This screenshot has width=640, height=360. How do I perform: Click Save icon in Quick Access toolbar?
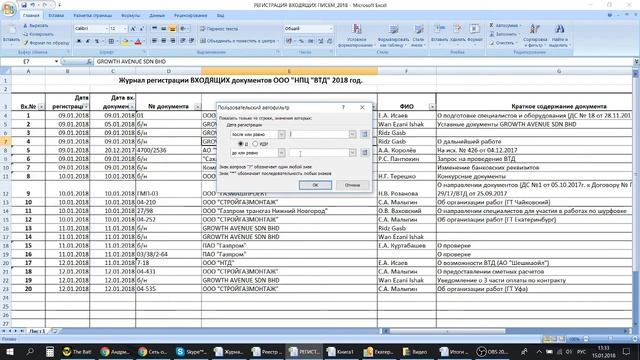pyautogui.click(x=24, y=5)
